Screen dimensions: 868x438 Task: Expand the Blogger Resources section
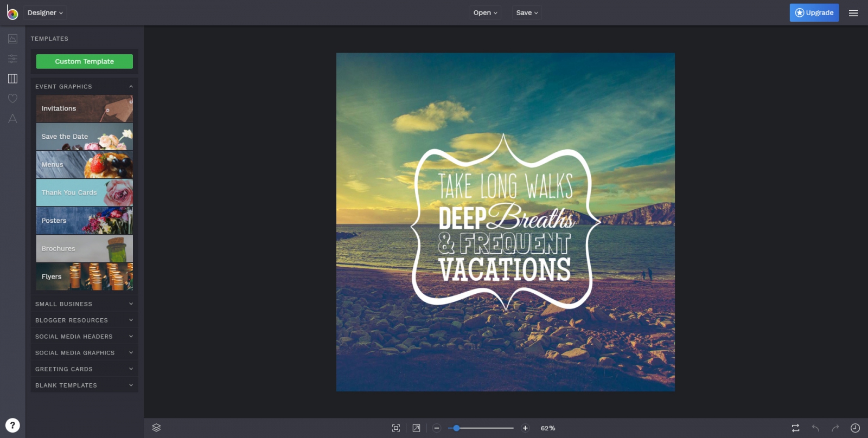click(85, 320)
